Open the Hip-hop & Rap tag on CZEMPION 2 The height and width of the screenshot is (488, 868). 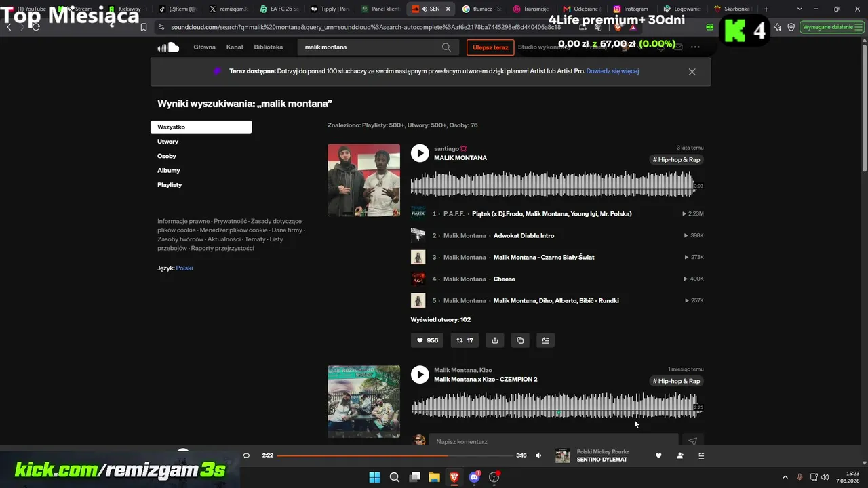click(676, 381)
